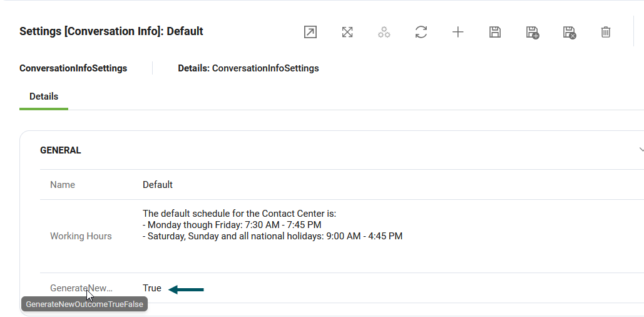The image size is (644, 317).
Task: Click the GenerateNew value True
Action: point(152,288)
